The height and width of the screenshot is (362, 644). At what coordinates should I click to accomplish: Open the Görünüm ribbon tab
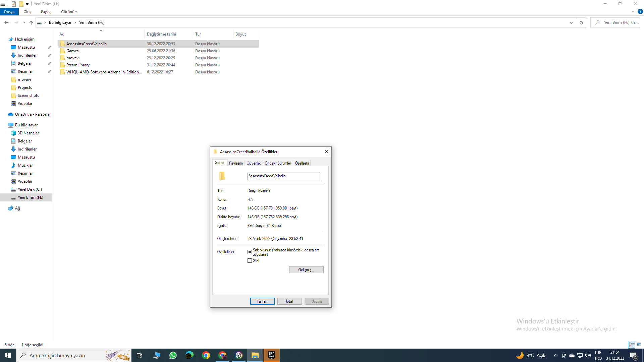pos(69,12)
